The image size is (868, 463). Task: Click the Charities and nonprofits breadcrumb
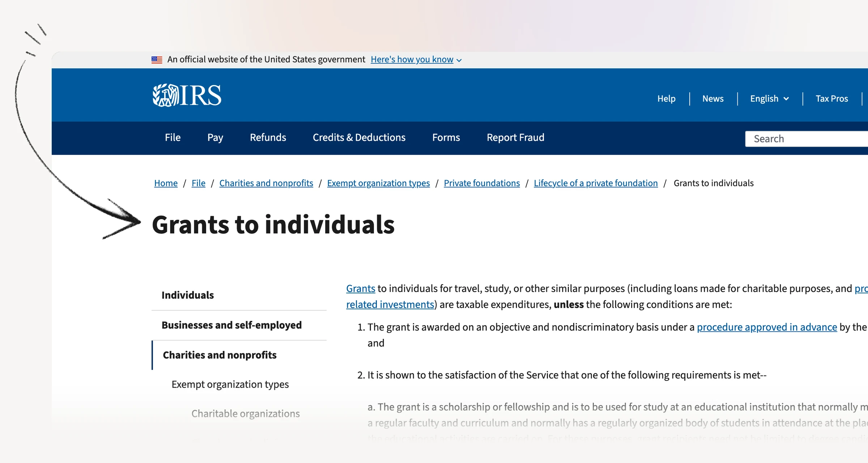[266, 183]
